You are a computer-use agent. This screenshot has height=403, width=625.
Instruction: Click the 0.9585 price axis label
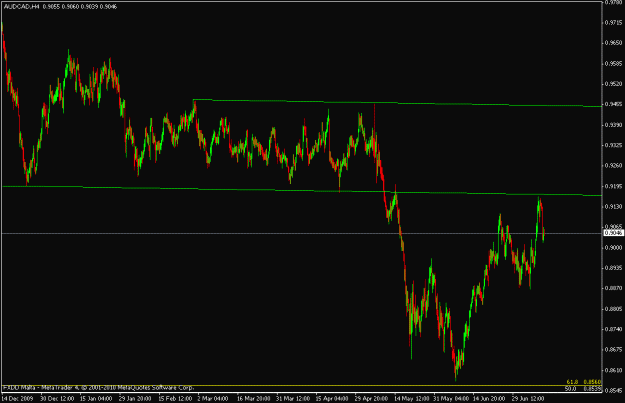614,63
